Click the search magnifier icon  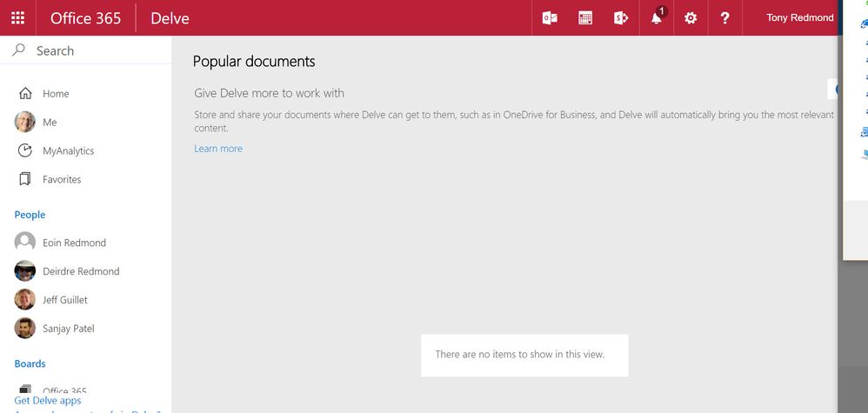[x=19, y=50]
